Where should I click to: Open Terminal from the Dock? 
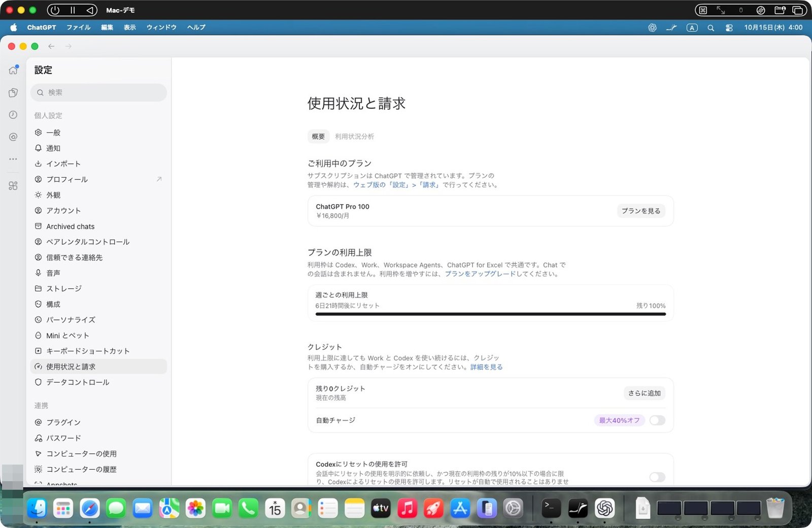[x=551, y=508]
